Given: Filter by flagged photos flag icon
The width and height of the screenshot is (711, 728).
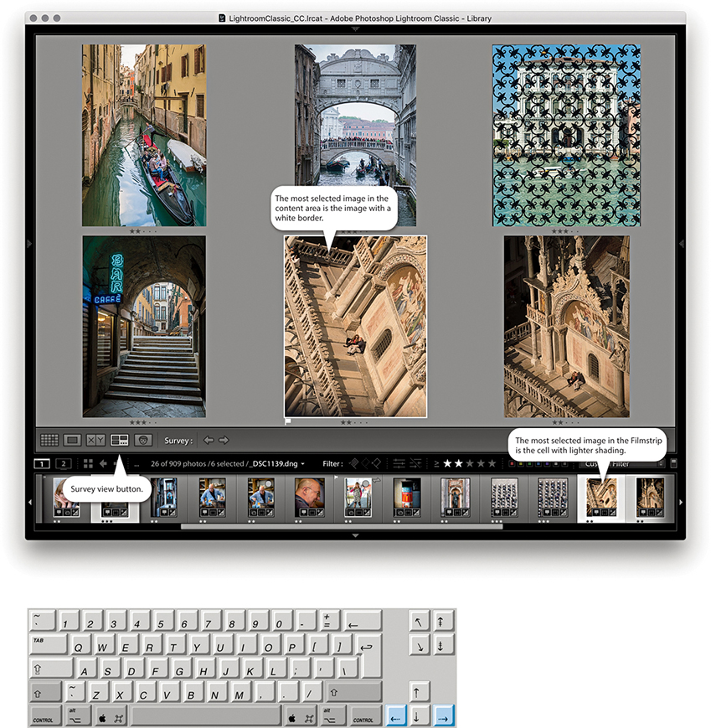Looking at the screenshot, I should pyautogui.click(x=354, y=463).
